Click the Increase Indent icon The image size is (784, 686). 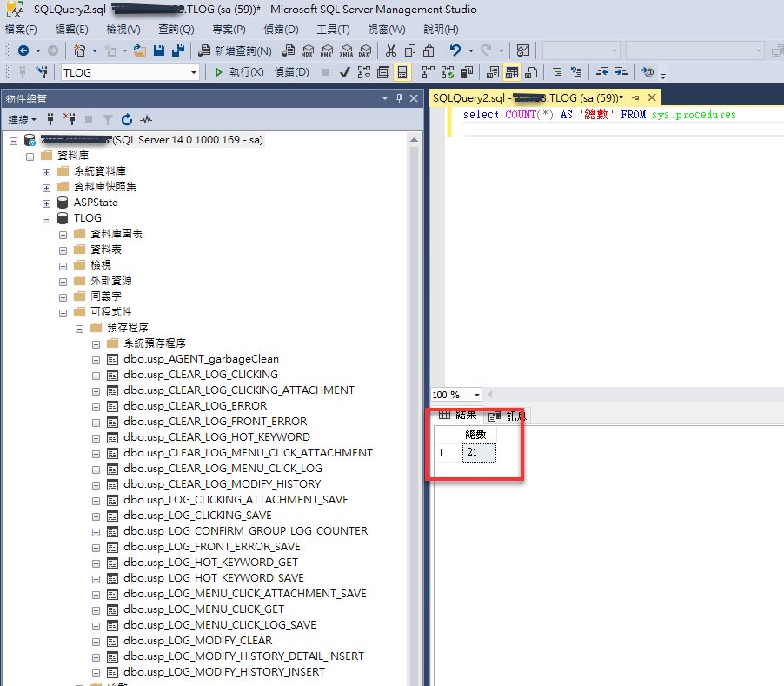click(x=621, y=72)
